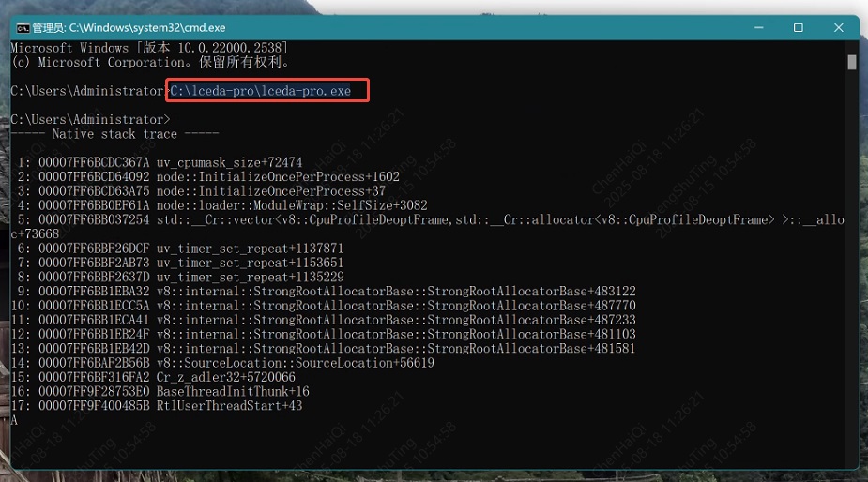Click the scrollbar track below the thumb
This screenshot has width=868, height=482.
(x=852, y=281)
